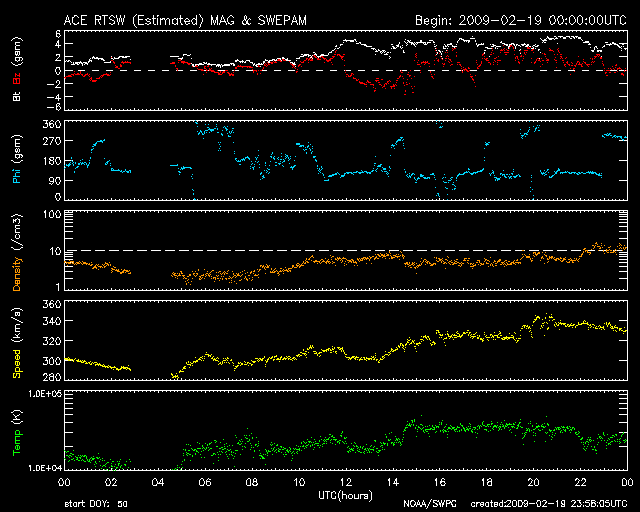Click the '270' tick on Phi axis
This screenshot has height=512, width=640.
[x=52, y=141]
